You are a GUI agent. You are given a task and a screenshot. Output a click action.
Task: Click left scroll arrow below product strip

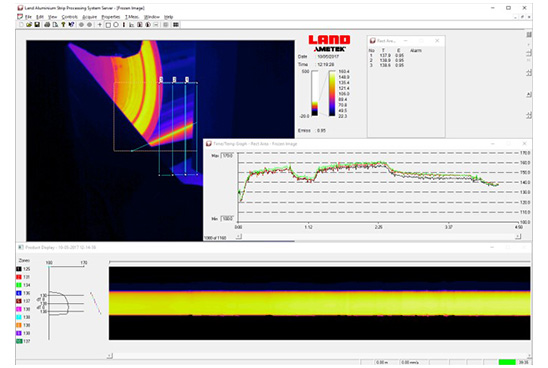tap(110, 356)
